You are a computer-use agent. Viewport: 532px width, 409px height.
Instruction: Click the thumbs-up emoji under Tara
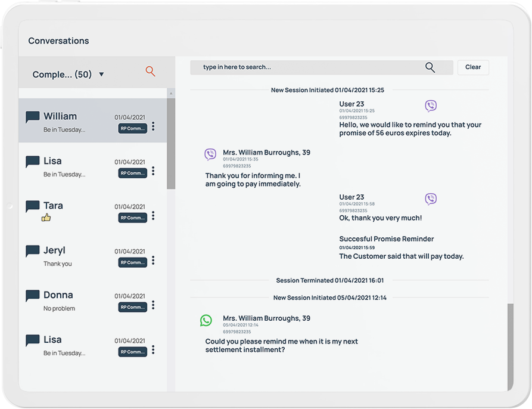point(46,218)
